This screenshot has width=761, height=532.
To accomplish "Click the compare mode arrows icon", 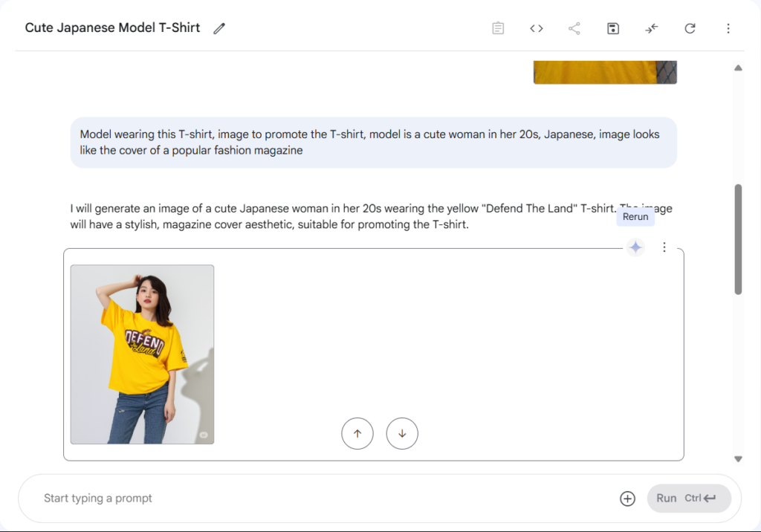I will click(651, 28).
